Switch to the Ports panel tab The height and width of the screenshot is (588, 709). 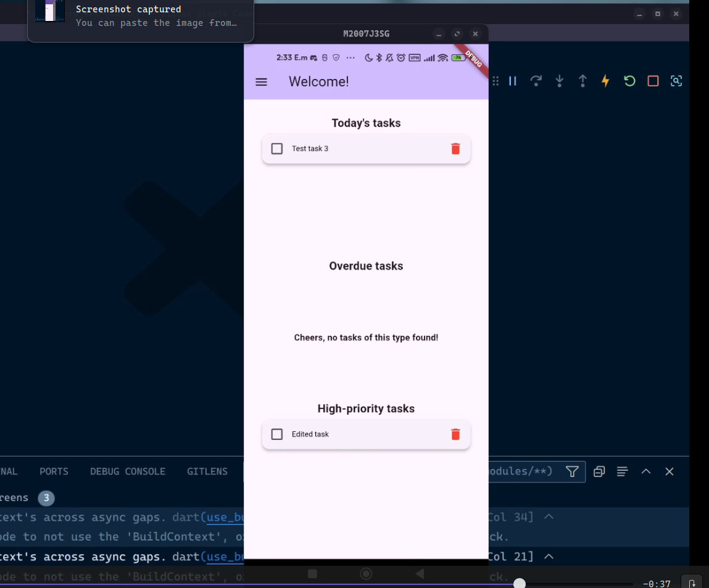pos(54,471)
